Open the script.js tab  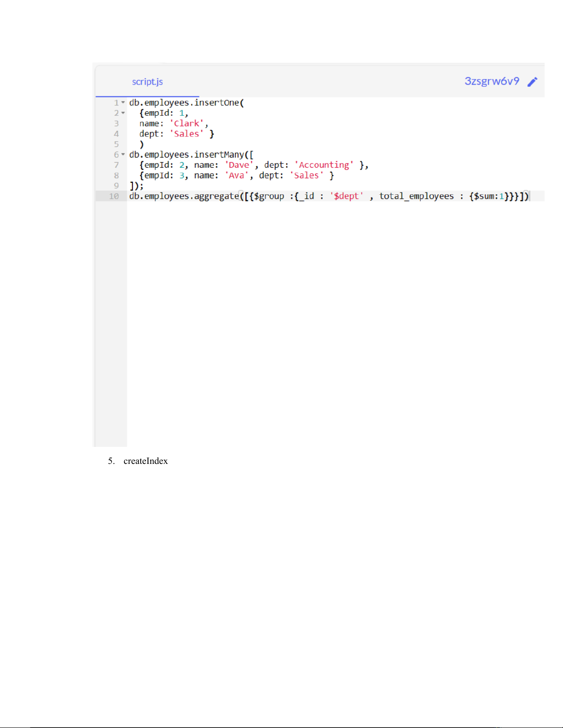[x=147, y=82]
